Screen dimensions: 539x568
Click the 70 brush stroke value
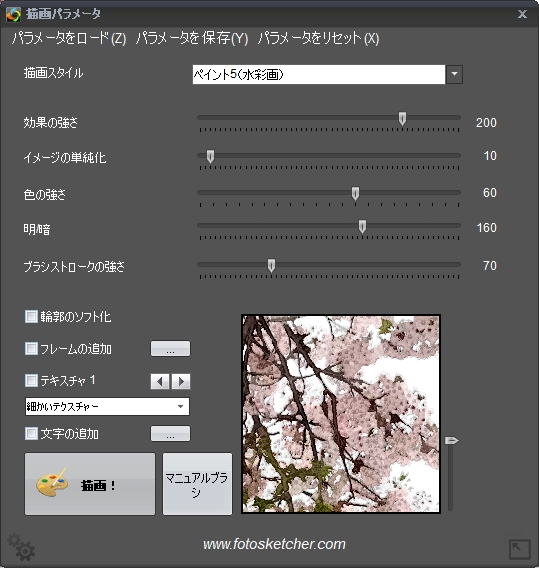pos(490,266)
